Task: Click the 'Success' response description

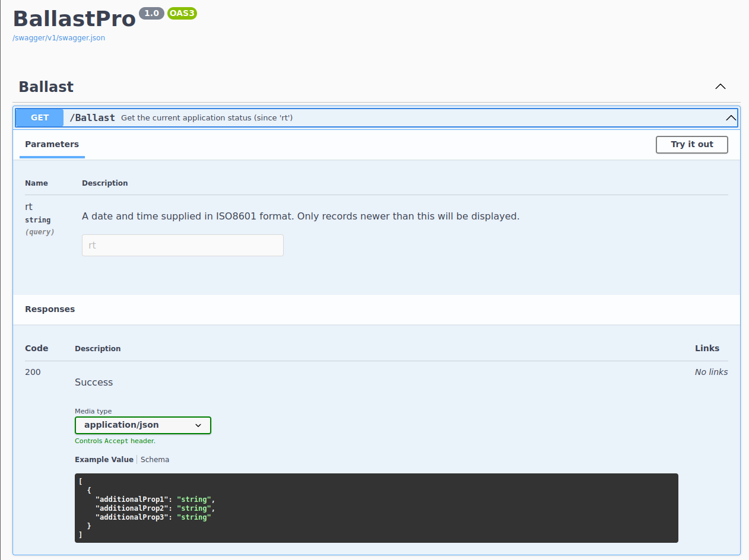Action: [94, 383]
